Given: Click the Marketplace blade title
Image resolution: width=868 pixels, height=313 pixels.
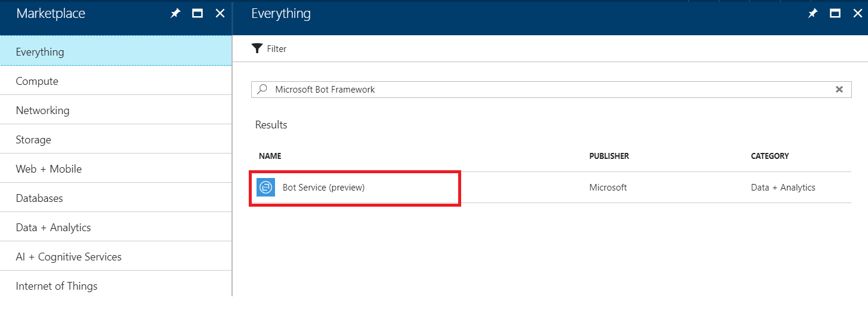Looking at the screenshot, I should click(x=51, y=13).
